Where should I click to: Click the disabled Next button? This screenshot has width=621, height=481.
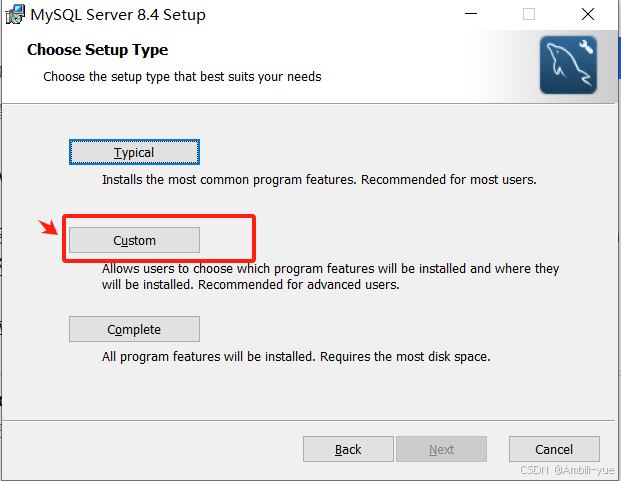coord(441,449)
